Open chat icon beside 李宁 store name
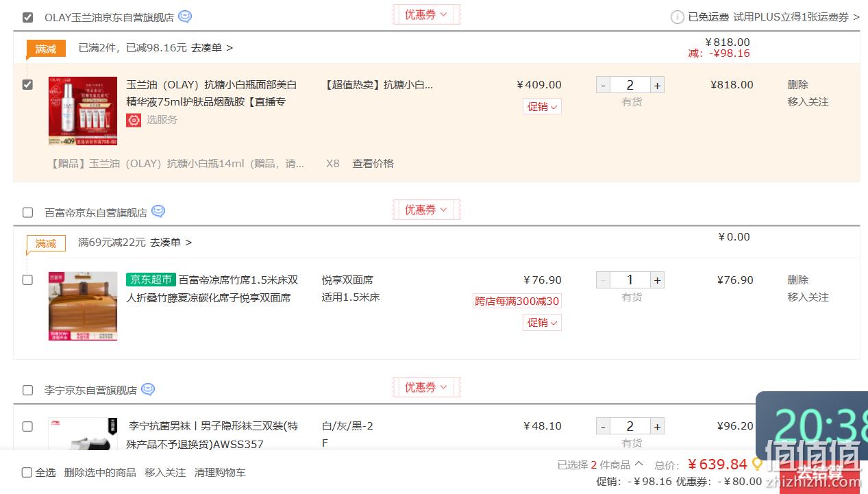This screenshot has width=868, height=494. (148, 389)
